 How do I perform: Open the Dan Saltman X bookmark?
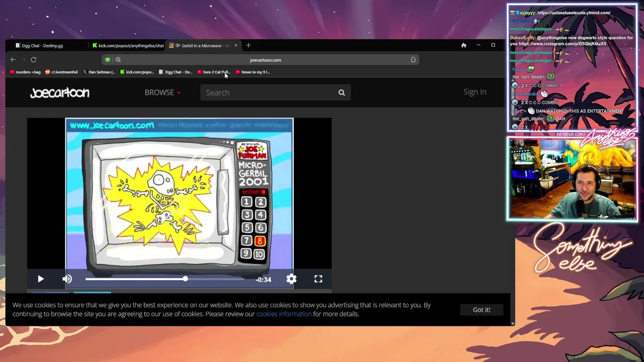(99, 72)
